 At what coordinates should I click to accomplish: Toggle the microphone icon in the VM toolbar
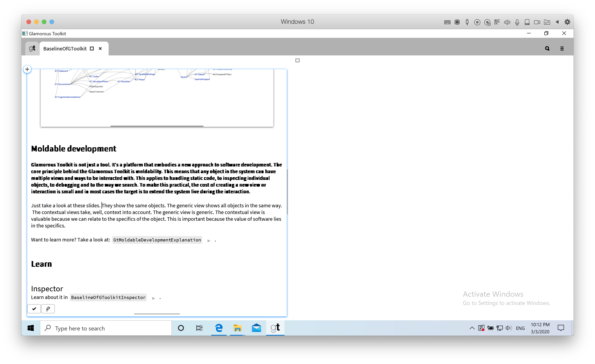click(x=517, y=22)
